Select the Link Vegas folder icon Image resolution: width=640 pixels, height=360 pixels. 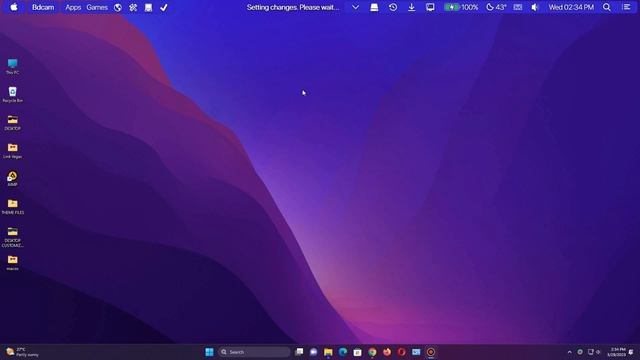[12, 151]
